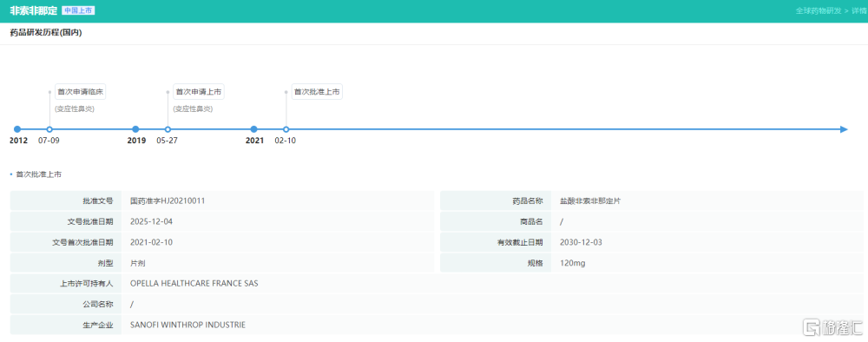The height and width of the screenshot is (342, 868).
Task: Click the 详情 breadcrumb item
Action: point(859,10)
